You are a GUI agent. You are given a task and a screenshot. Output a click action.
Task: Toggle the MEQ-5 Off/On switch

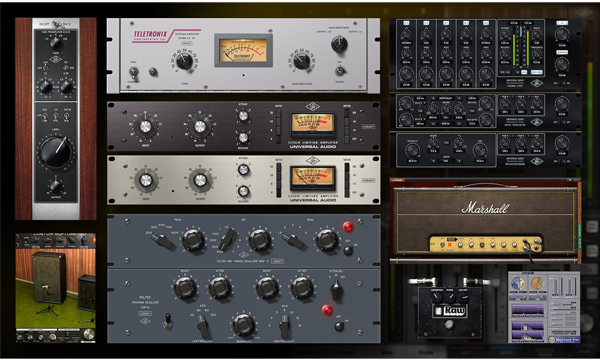tap(347, 251)
